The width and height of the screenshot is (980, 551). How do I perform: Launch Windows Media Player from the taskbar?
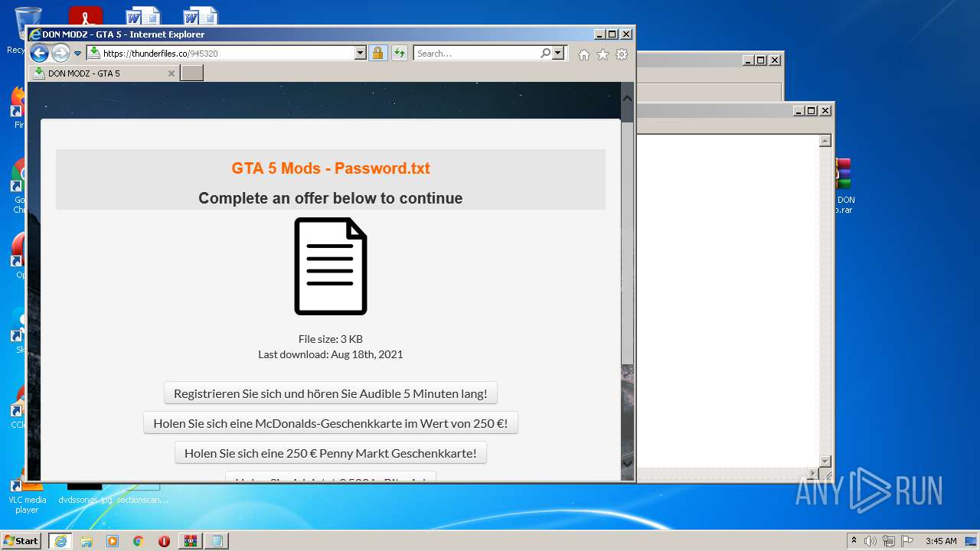pyautogui.click(x=113, y=541)
